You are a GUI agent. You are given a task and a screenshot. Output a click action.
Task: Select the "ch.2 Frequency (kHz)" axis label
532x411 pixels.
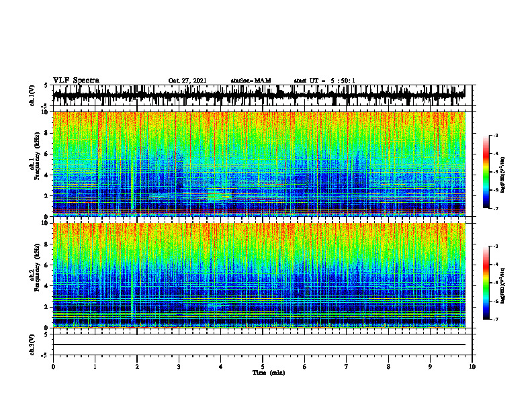point(35,267)
